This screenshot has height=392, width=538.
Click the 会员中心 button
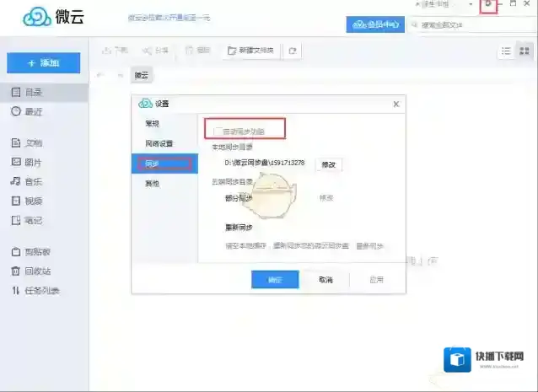coord(374,24)
